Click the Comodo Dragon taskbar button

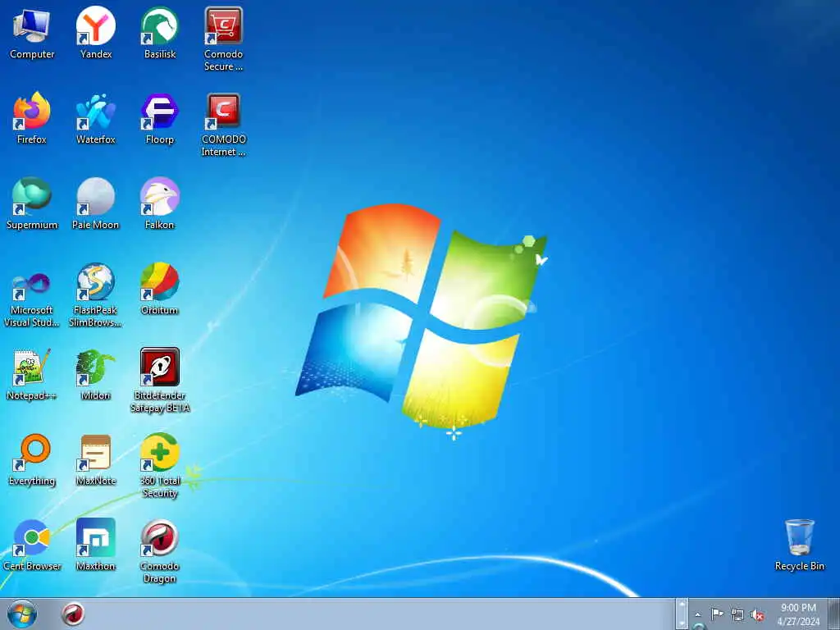(73, 614)
